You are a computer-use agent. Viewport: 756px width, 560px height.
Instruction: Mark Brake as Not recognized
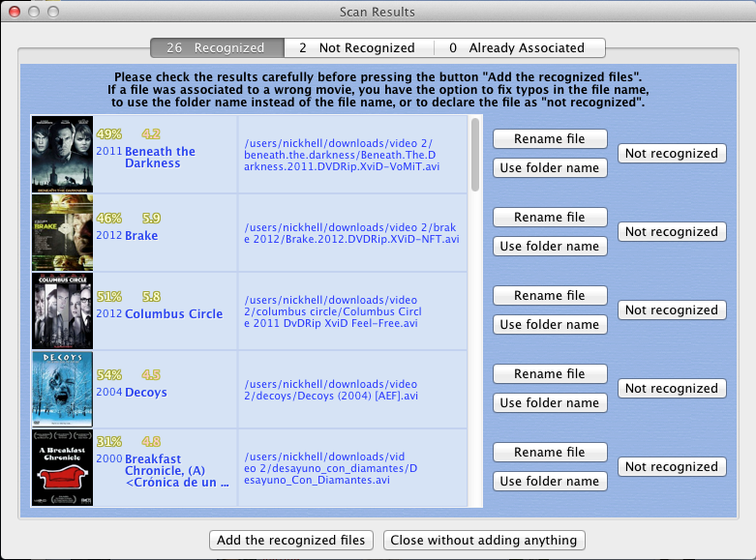672,232
